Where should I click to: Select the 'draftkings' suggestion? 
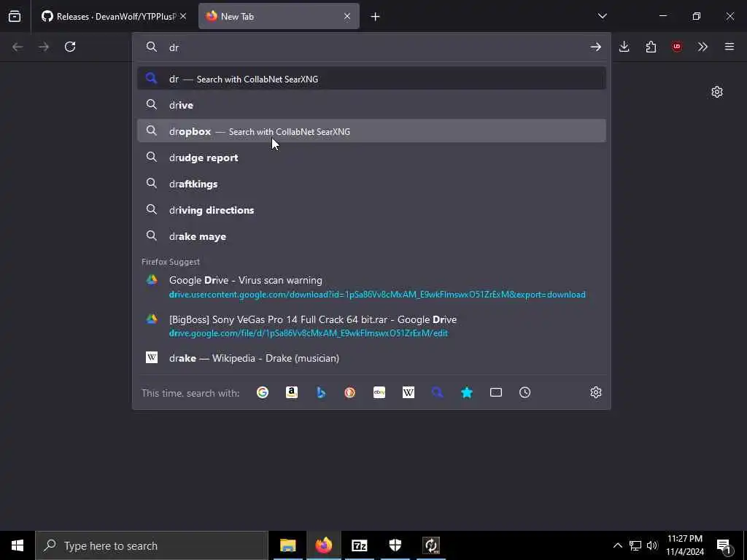[x=371, y=183]
